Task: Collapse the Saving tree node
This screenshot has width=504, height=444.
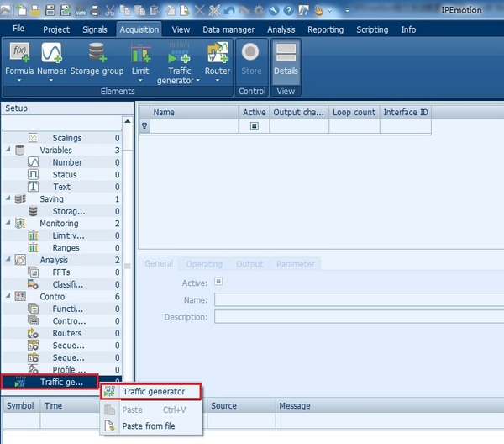Action: pyautogui.click(x=8, y=198)
